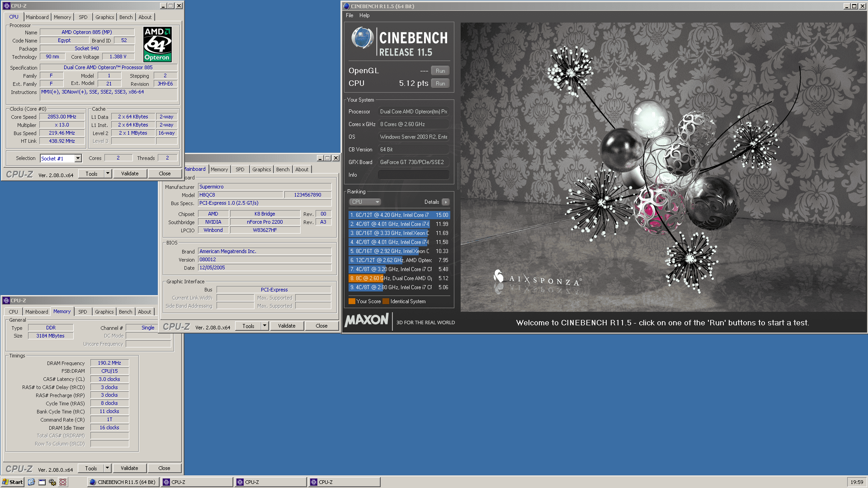This screenshot has width=868, height=488.
Task: Click the Core Speed value 2853.00 MHz
Action: click(x=62, y=117)
